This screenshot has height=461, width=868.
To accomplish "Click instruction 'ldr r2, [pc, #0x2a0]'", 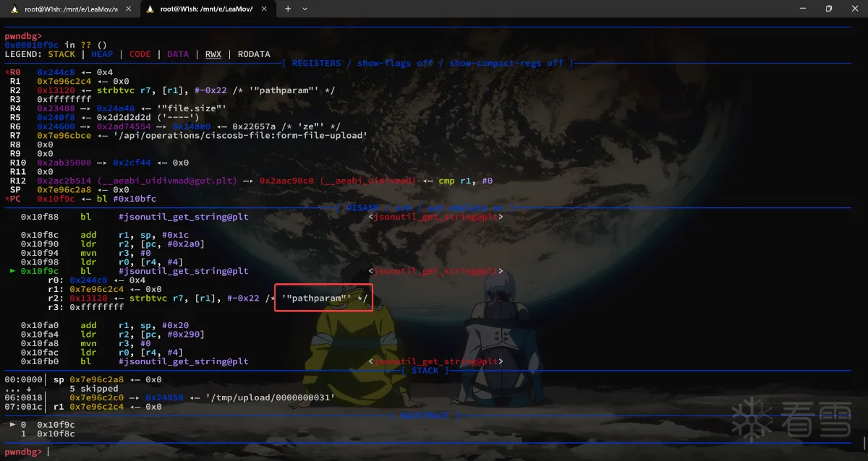I will (x=143, y=244).
